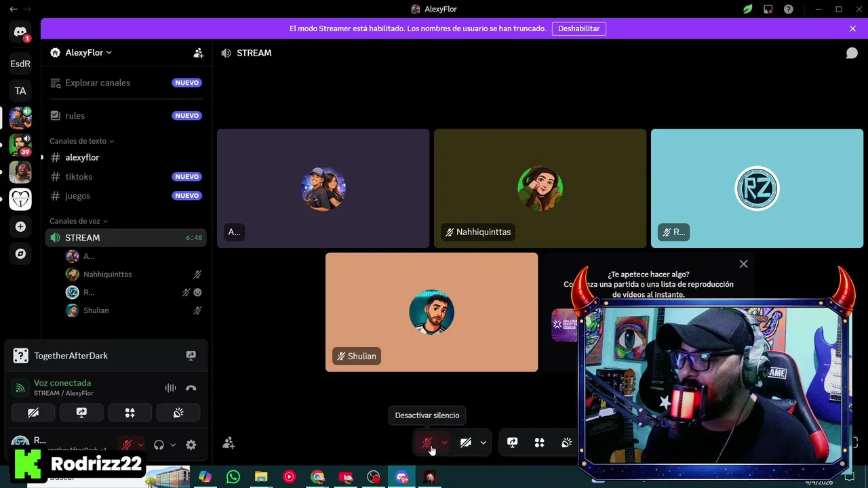Dismiss the streamer mode banner
Image resolution: width=868 pixels, height=488 pixels.
pyautogui.click(x=852, y=28)
